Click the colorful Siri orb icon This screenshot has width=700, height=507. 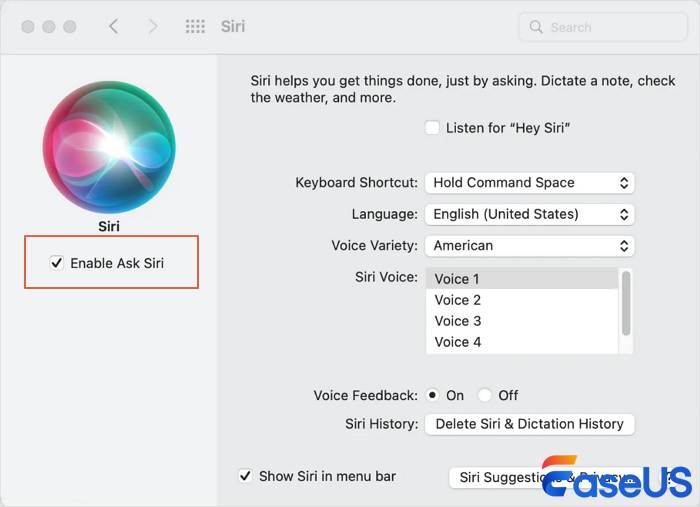tap(109, 147)
